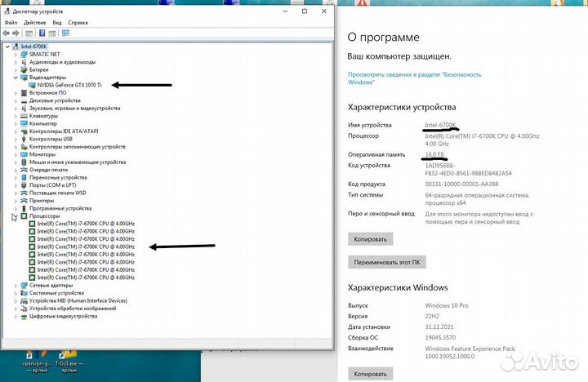Collapse the Intel-6700K root node
588x382 pixels.
(x=7, y=47)
